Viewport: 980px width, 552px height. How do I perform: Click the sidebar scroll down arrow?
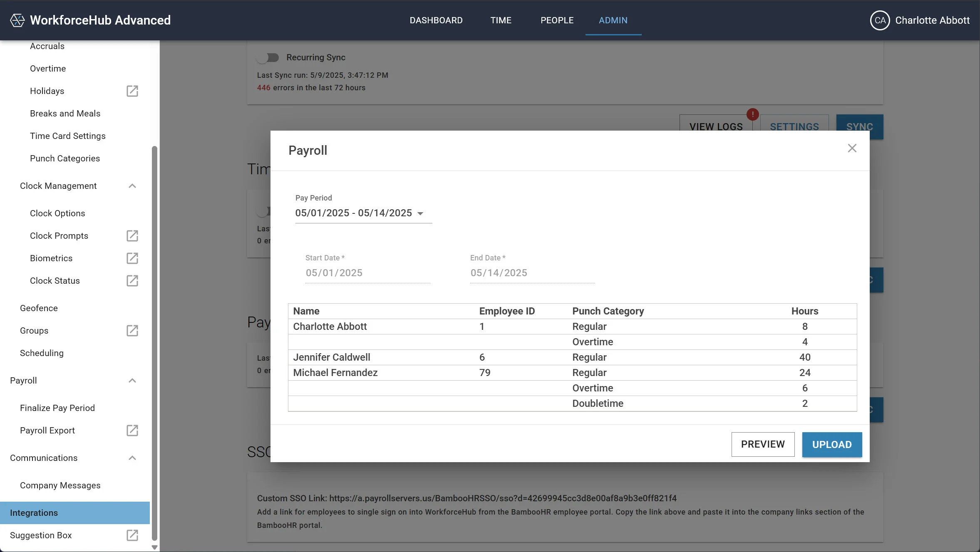pyautogui.click(x=154, y=547)
